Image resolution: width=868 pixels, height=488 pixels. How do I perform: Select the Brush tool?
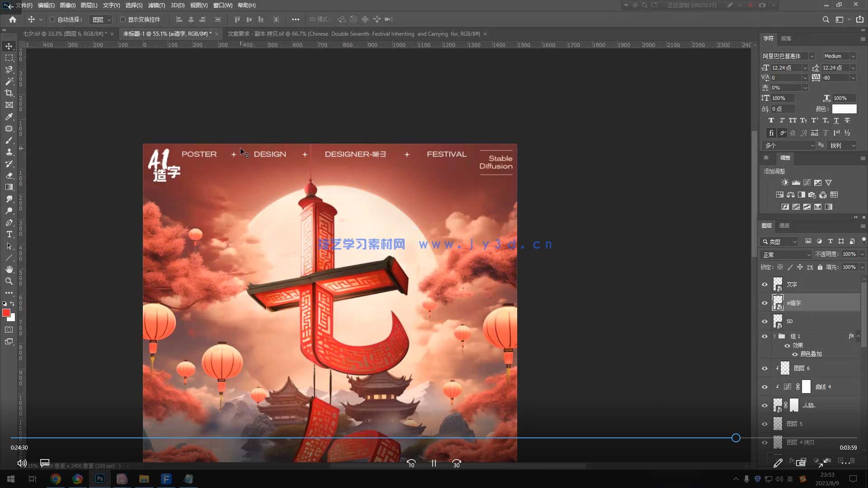pyautogui.click(x=9, y=140)
